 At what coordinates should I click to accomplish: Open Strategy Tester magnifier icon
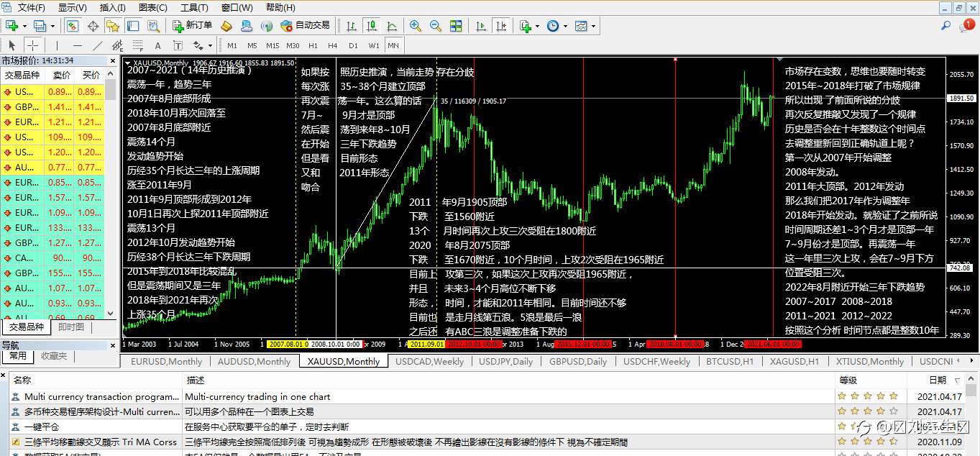tap(152, 25)
